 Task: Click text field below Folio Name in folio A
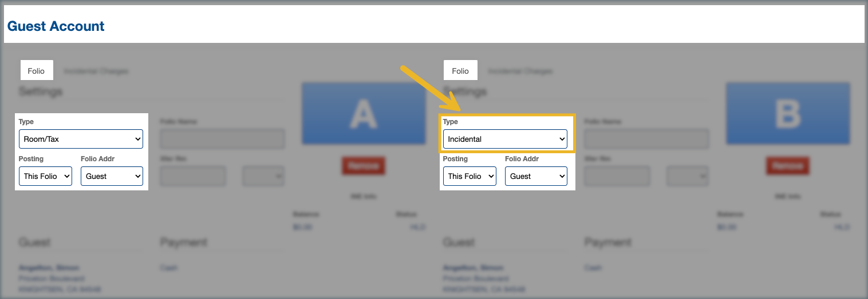pyautogui.click(x=193, y=176)
